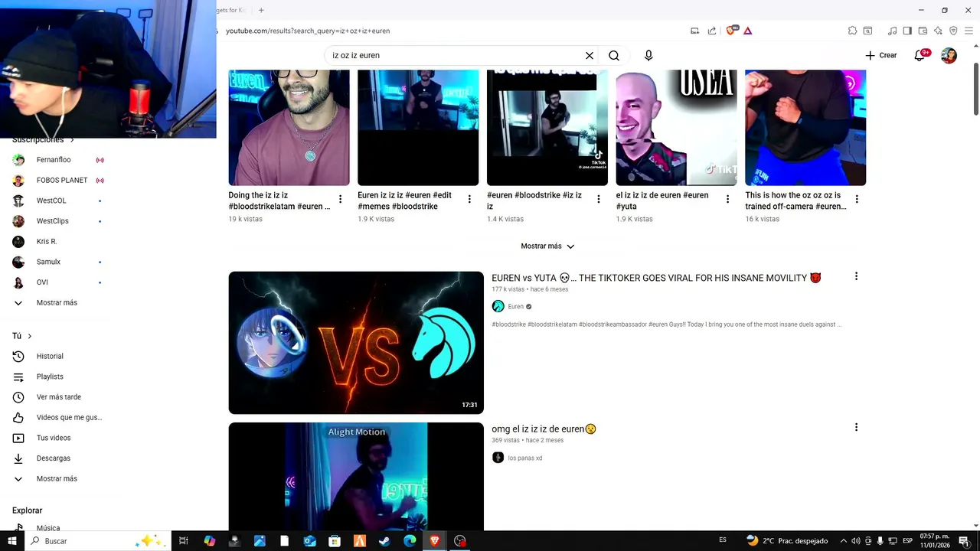This screenshot has width=980, height=551.
Task: Open options menu for EUREN vs YUTA video
Action: (x=856, y=276)
